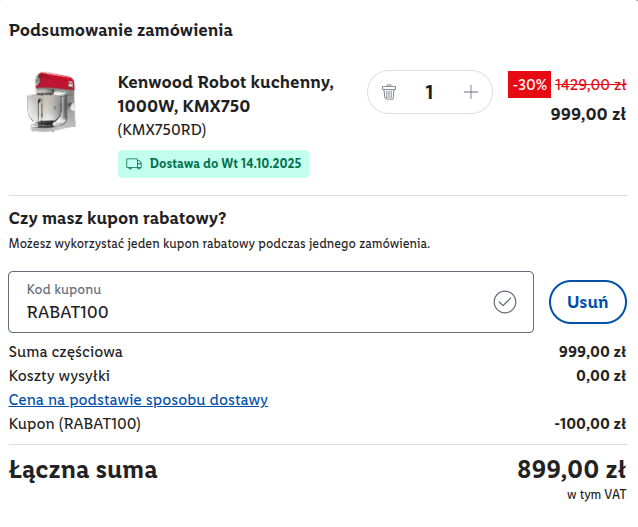Open the Kenwood mixer product thumbnail

pos(50,103)
